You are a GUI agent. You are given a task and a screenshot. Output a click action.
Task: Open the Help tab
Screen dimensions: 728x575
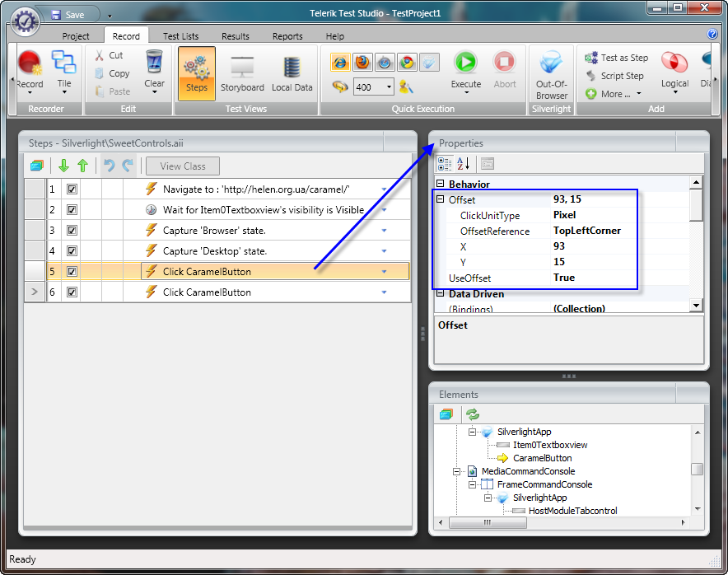(334, 35)
